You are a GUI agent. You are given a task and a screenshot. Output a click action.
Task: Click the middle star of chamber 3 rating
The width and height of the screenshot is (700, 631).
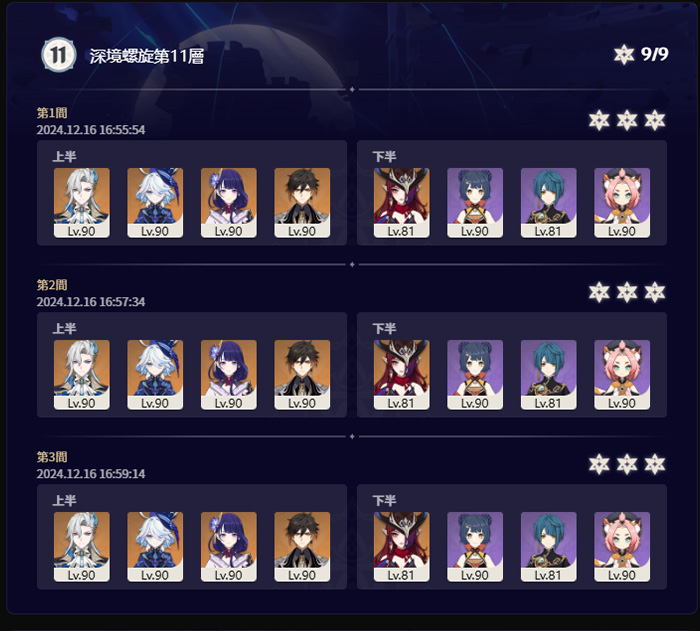(x=627, y=464)
